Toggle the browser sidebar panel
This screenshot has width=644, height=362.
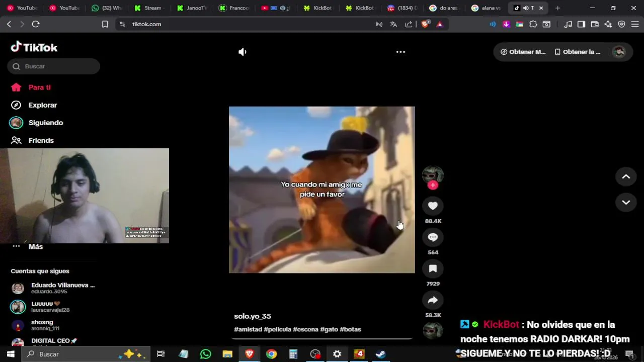[x=581, y=24]
